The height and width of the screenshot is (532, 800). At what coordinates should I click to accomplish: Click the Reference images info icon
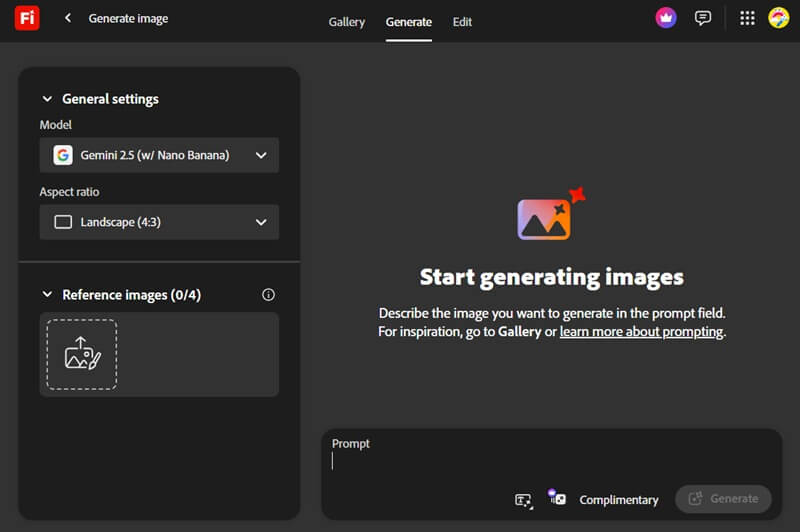pos(268,295)
